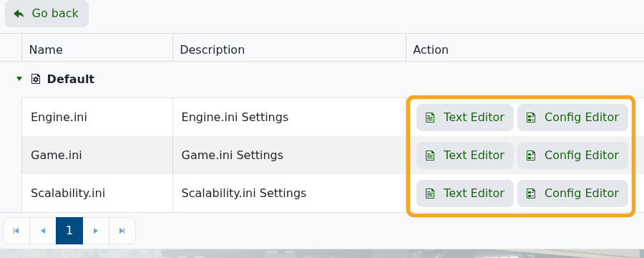Image resolution: width=644 pixels, height=258 pixels.
Task: Click document icon in Scalability.ini Text Editor button
Action: pos(430,193)
